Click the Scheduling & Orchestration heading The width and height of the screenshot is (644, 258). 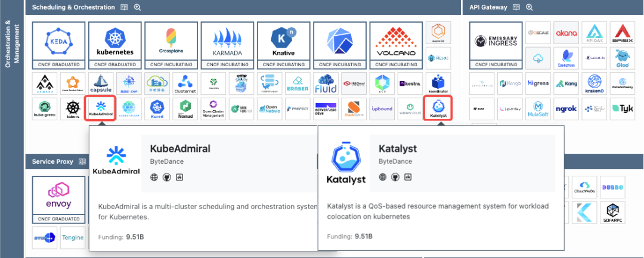73,7
